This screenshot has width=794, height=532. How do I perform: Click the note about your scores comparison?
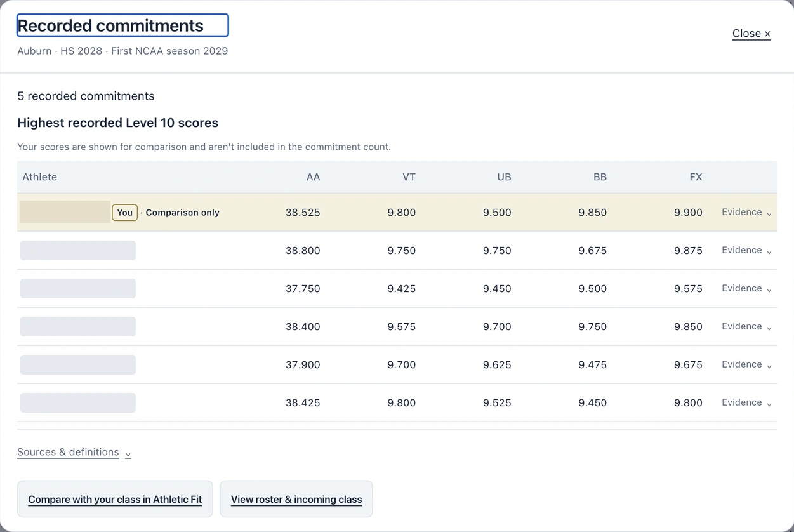[204, 147]
